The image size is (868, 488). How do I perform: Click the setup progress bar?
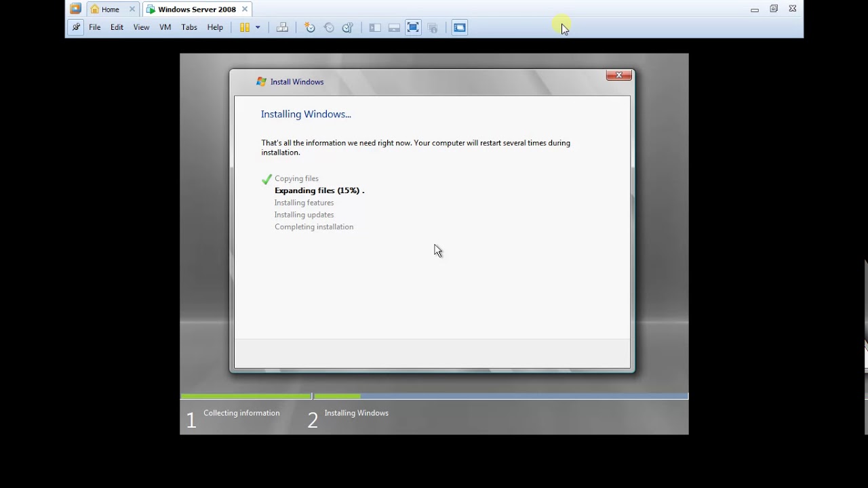pyautogui.click(x=434, y=396)
